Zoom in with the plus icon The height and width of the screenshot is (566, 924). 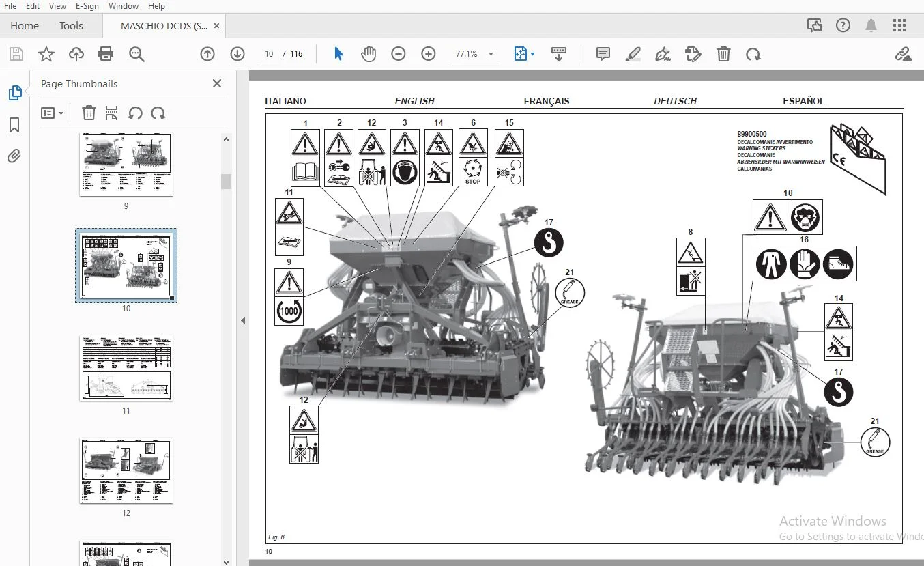(x=429, y=54)
